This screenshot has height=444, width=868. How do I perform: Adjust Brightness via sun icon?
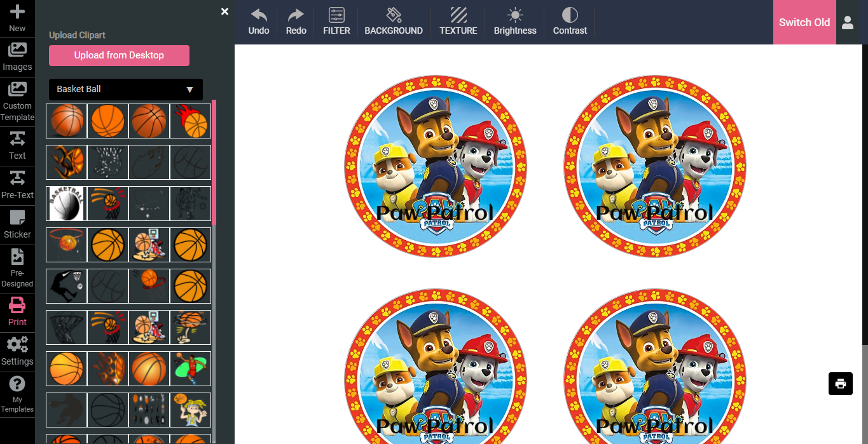[515, 15]
